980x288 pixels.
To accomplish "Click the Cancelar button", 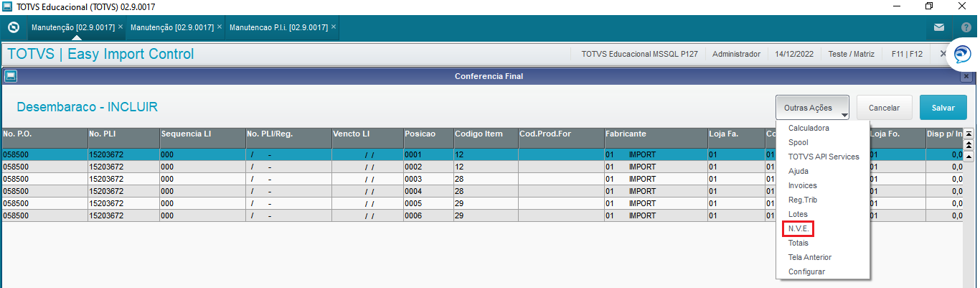I will 884,108.
